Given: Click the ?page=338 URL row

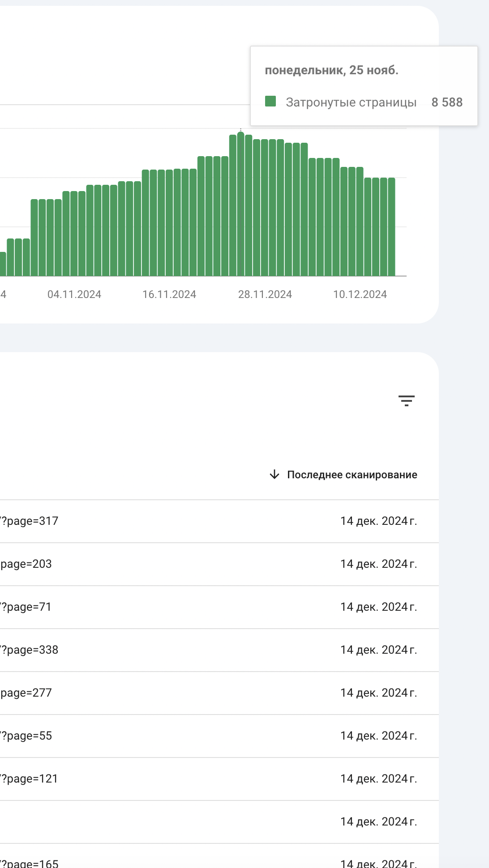Looking at the screenshot, I should point(30,650).
